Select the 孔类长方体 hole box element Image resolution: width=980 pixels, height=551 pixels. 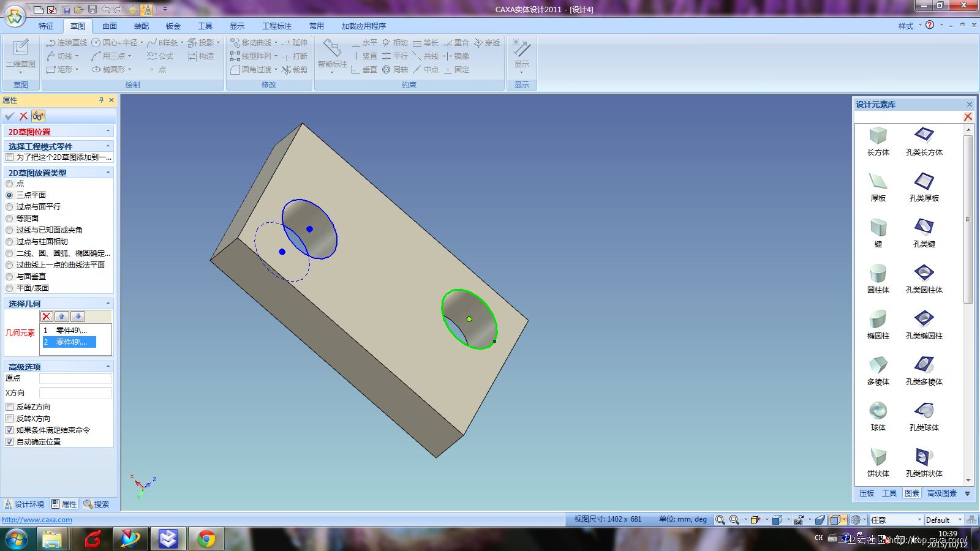pyautogui.click(x=924, y=141)
